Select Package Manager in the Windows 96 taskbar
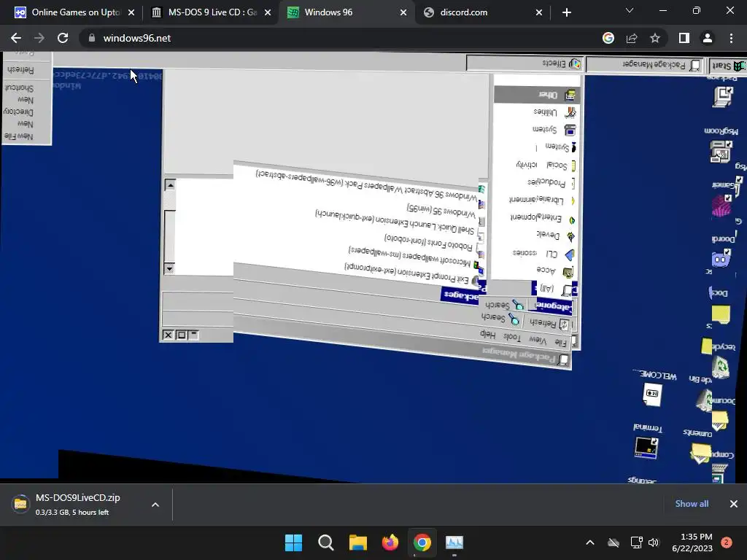Image resolution: width=747 pixels, height=560 pixels. 646,65
